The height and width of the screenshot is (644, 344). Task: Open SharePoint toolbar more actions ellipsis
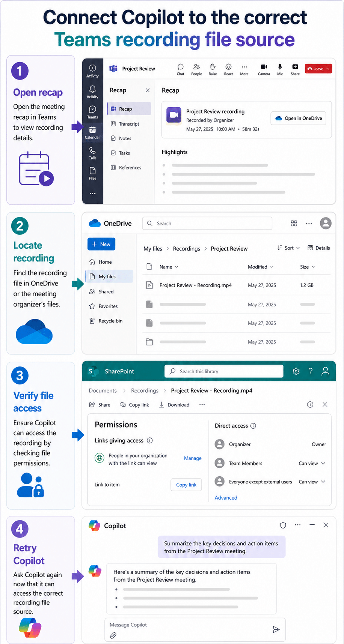pos(202,405)
